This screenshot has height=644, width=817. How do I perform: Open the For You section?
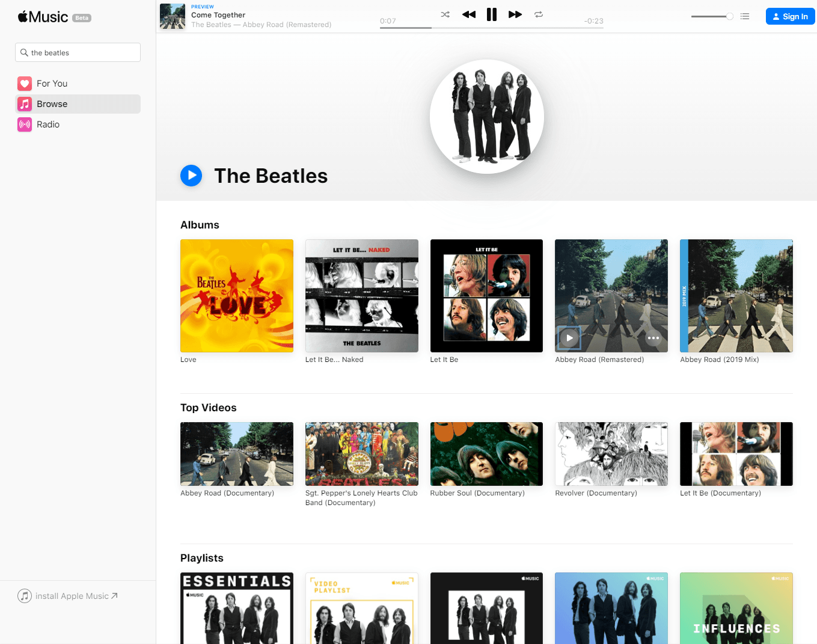(78, 84)
